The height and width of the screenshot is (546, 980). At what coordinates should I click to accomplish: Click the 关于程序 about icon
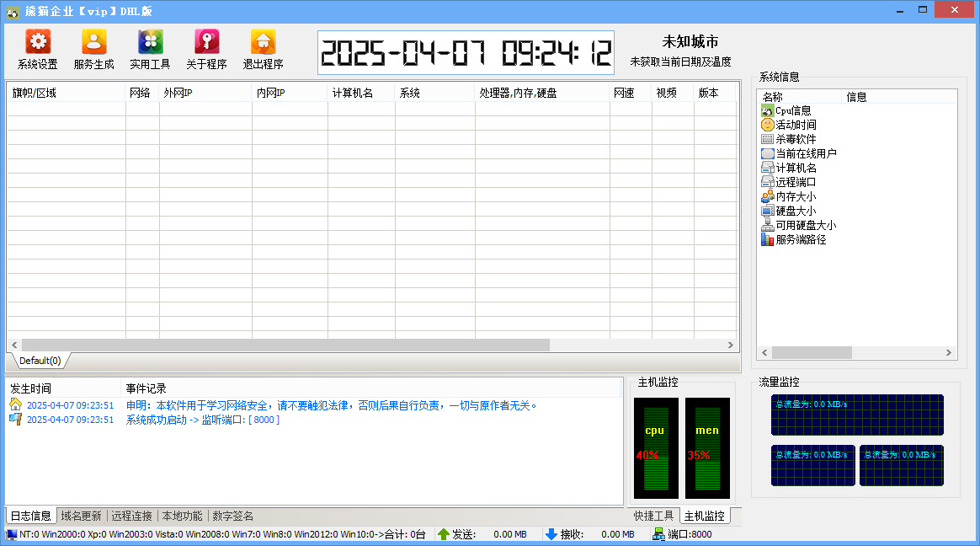tap(206, 44)
